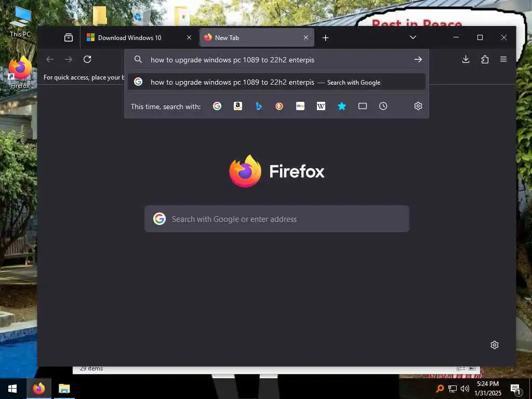This screenshot has width=532, height=399.
Task: Open a new tab with plus button
Action: tap(325, 37)
